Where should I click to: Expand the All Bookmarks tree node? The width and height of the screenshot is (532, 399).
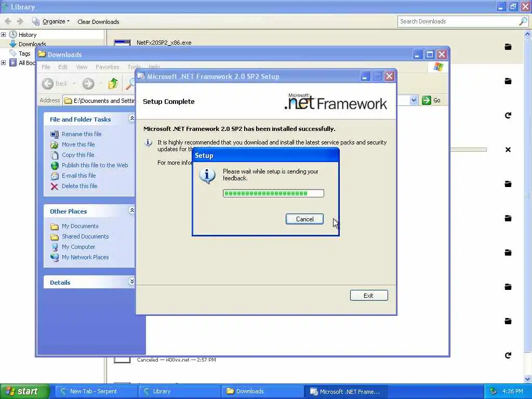4,63
